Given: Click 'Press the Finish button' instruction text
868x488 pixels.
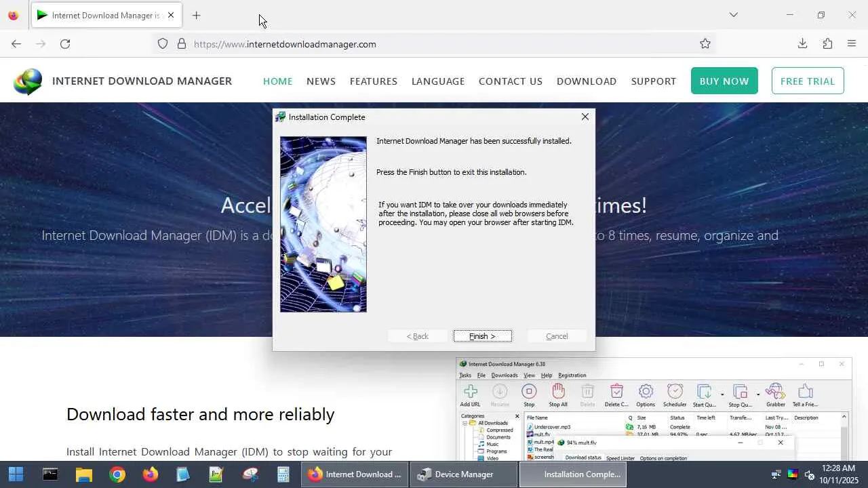Looking at the screenshot, I should (452, 172).
